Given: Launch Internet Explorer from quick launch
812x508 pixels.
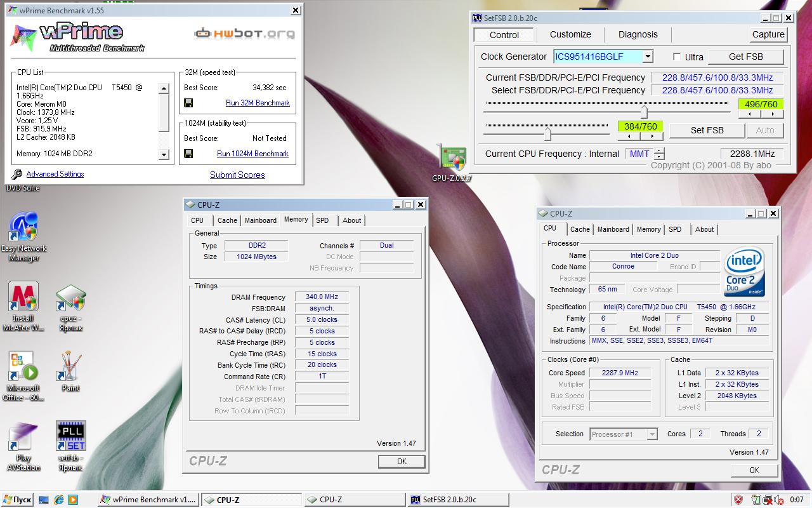Looking at the screenshot, I should coord(58,500).
